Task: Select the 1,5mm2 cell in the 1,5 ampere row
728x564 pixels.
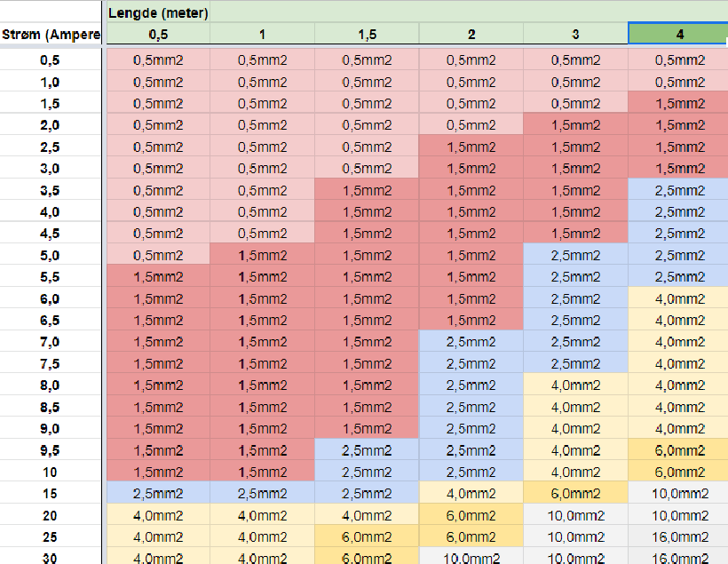Action: coord(679,103)
